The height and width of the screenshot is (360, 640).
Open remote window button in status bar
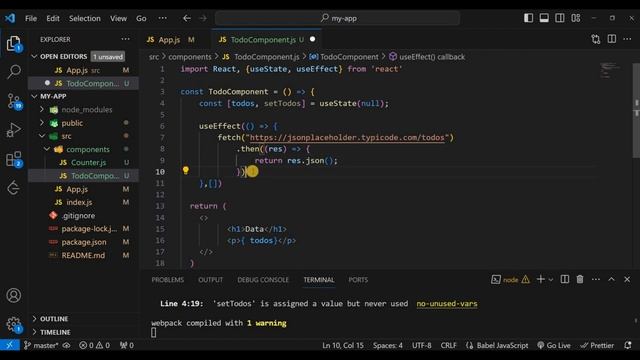coord(10,345)
